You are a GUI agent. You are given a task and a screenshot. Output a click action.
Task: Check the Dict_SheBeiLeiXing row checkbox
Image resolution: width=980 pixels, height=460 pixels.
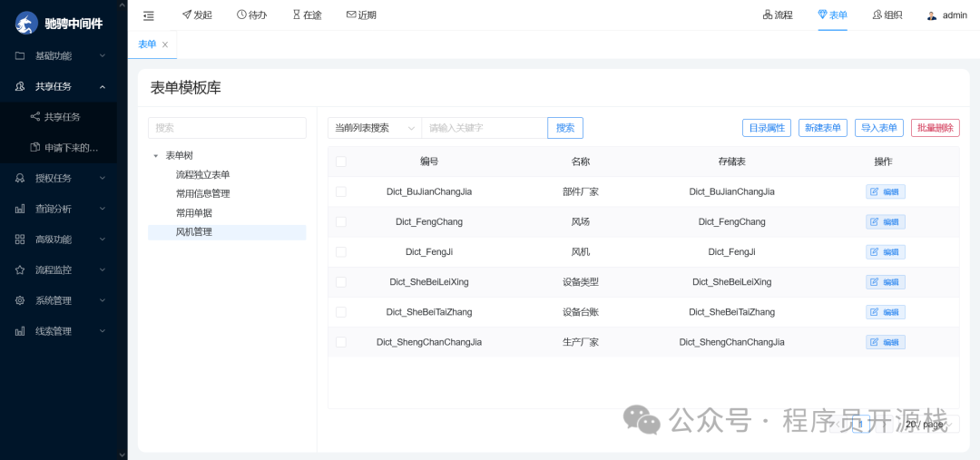(x=340, y=282)
